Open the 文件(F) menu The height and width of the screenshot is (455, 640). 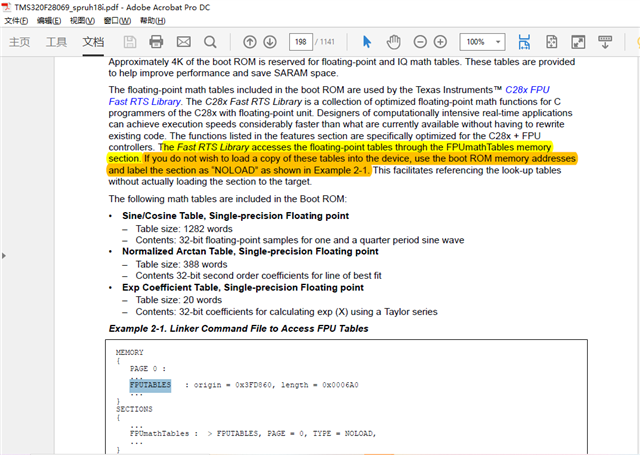(16, 20)
